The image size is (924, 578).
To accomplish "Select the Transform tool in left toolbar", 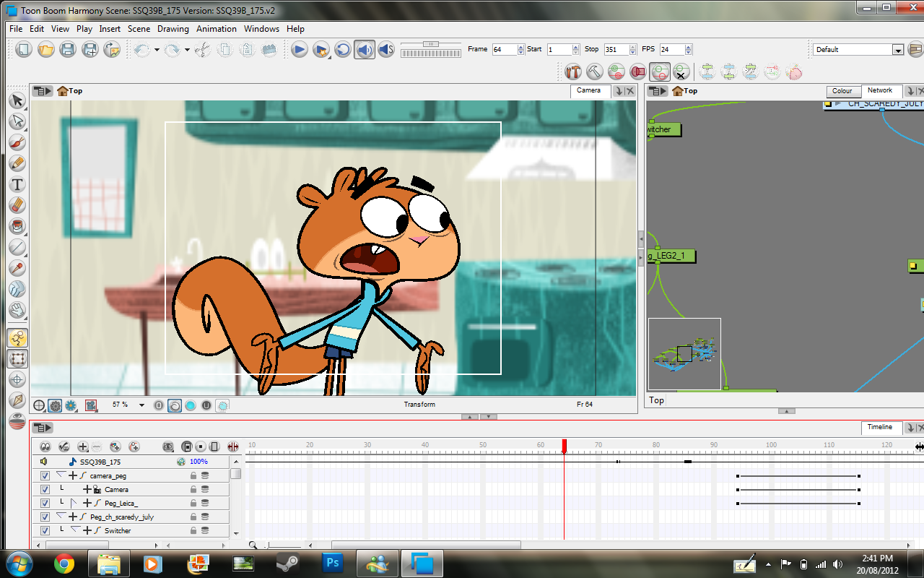I will click(x=17, y=358).
